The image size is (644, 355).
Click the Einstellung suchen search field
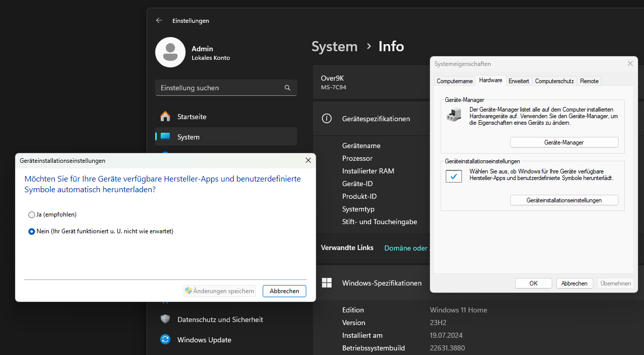coord(221,88)
